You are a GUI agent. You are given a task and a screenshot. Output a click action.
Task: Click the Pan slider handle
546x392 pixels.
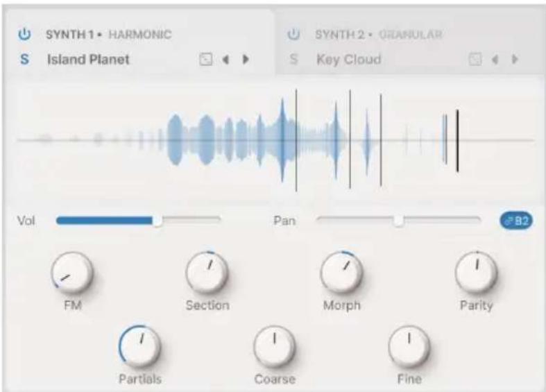pos(399,221)
